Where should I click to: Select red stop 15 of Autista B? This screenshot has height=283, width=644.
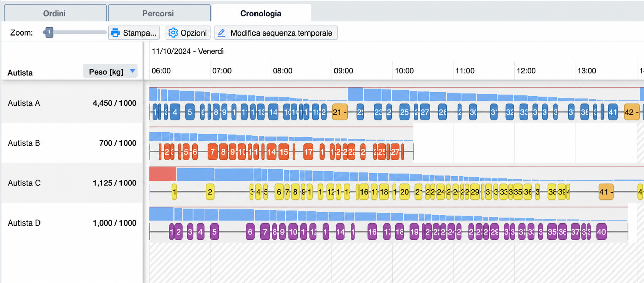click(284, 152)
